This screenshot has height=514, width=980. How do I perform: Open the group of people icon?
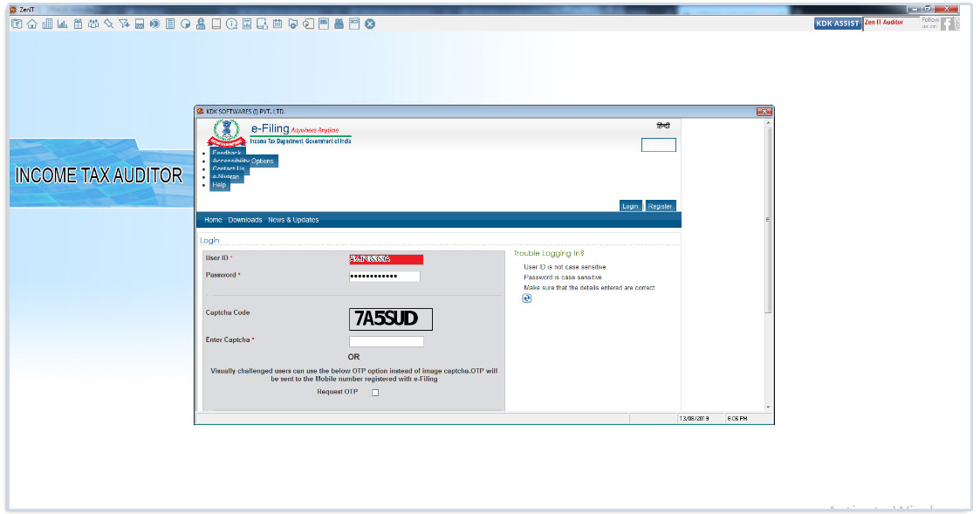point(93,24)
